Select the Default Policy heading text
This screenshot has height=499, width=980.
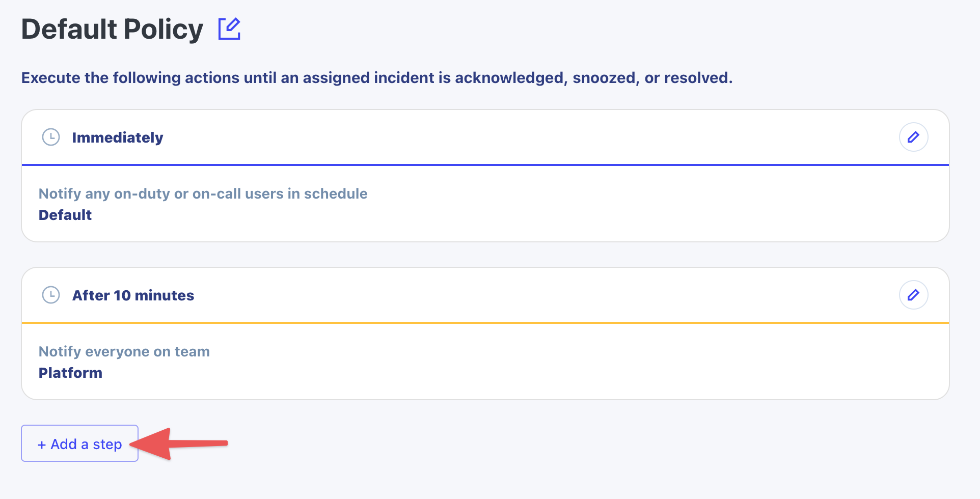coord(112,29)
